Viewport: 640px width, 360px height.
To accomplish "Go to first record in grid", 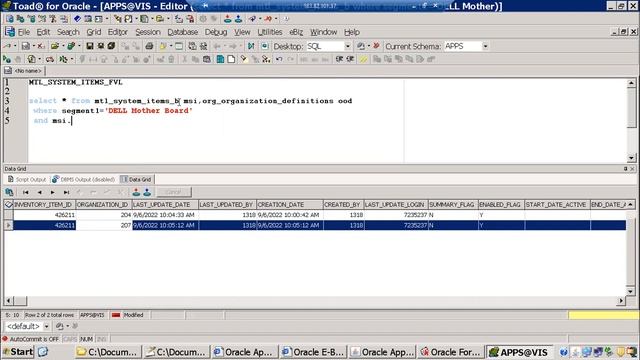I will (x=26, y=192).
